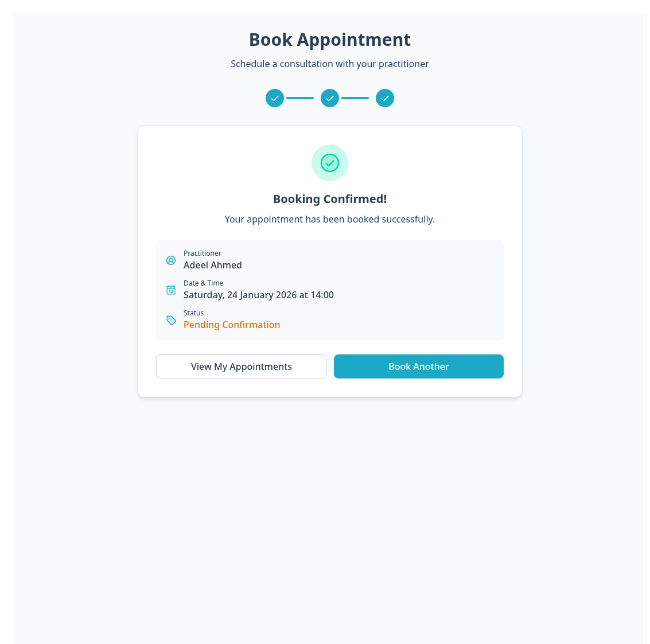Select the Saturday, 24 January 2026 date text
650x644 pixels.
coord(259,295)
